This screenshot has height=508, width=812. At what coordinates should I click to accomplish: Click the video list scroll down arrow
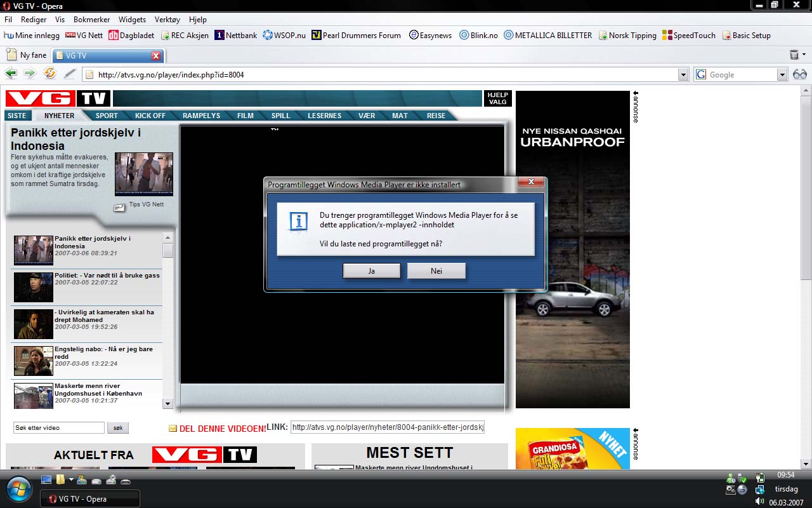[167, 403]
